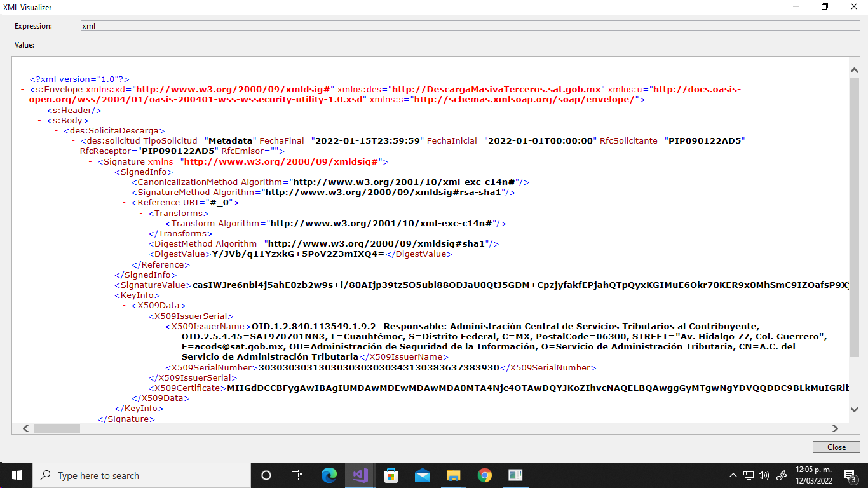Click the Expression input field
The width and height of the screenshot is (868, 488).
[x=470, y=26]
